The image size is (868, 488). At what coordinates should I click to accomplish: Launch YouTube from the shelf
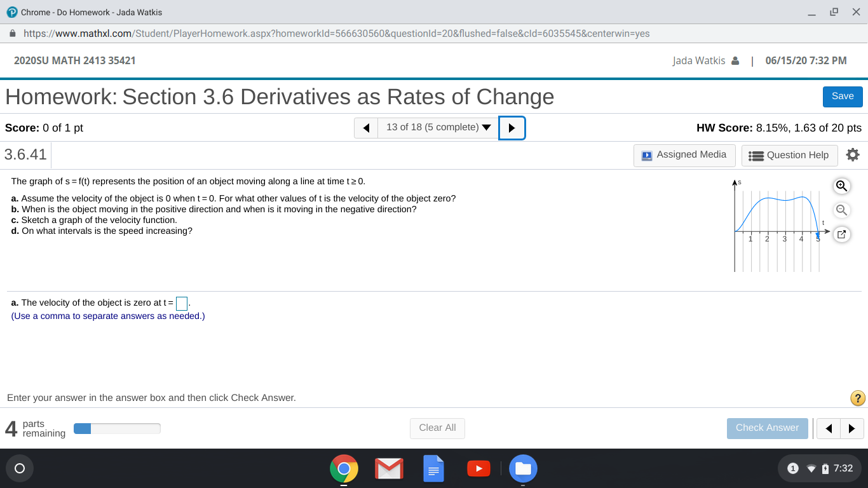point(478,468)
